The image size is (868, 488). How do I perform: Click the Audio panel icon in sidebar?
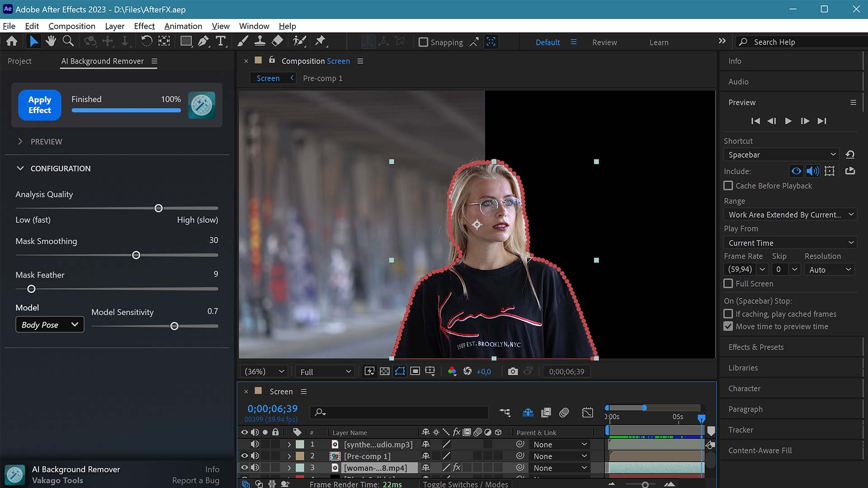pos(739,81)
